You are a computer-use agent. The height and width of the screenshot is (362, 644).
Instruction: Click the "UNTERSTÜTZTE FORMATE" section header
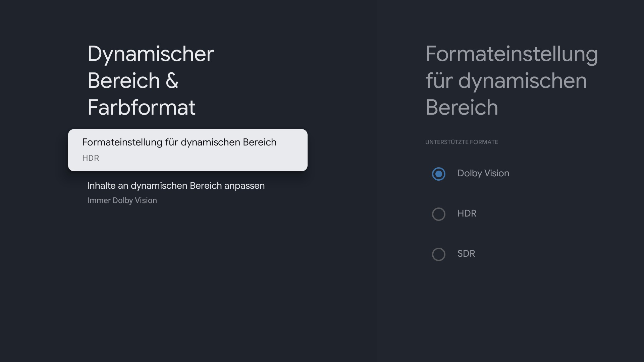tap(462, 142)
